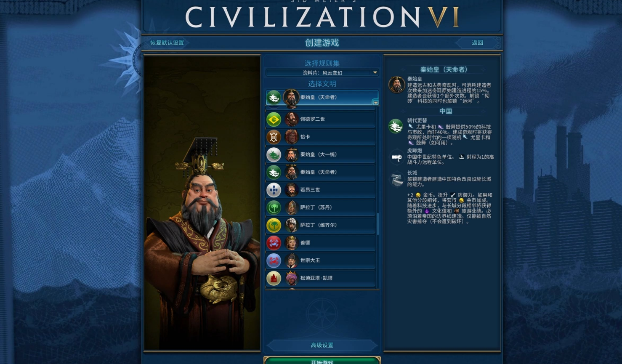Image resolution: width=622 pixels, height=364 pixels.
Task: Click 返回 to go back
Action: [477, 43]
